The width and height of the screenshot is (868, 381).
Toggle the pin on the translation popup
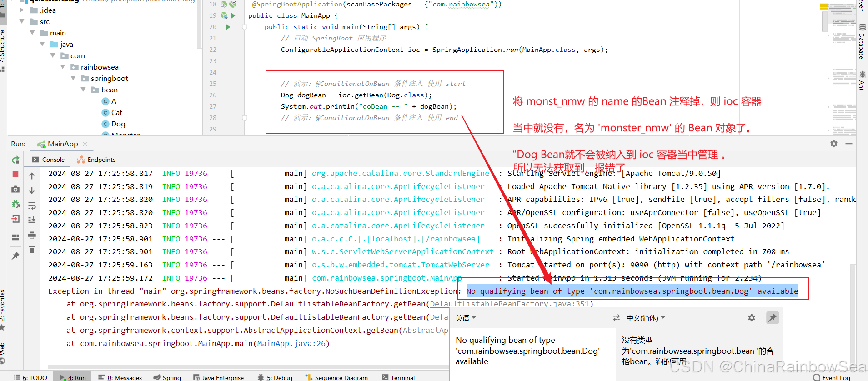(772, 318)
